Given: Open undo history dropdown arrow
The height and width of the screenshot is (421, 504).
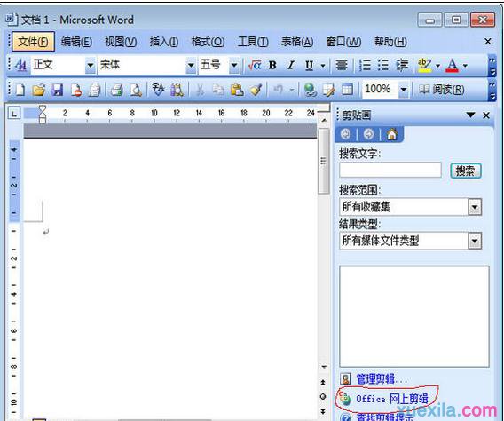Looking at the screenshot, I should tap(292, 90).
